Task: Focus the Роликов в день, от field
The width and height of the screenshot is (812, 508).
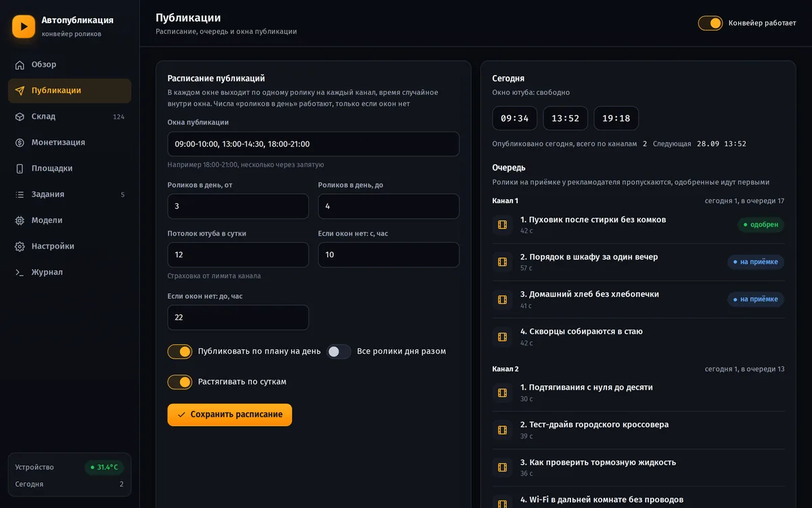Action: [x=238, y=207]
